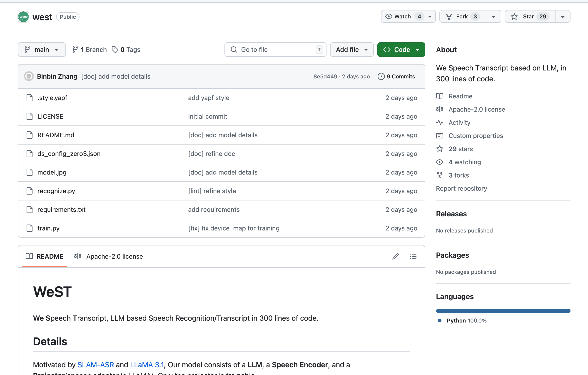View the 0 Tags link

(x=126, y=50)
